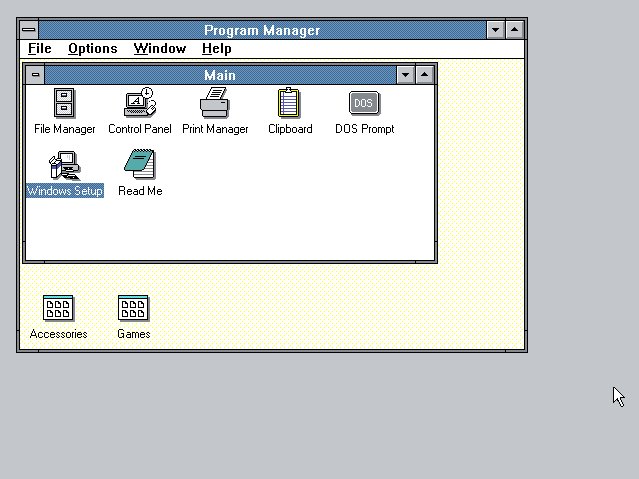Open the File menu
Image resolution: width=639 pixels, height=479 pixels.
click(x=40, y=49)
